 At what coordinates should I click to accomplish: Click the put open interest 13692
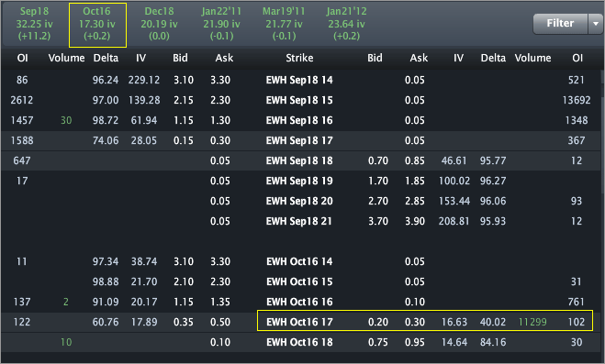tap(577, 100)
